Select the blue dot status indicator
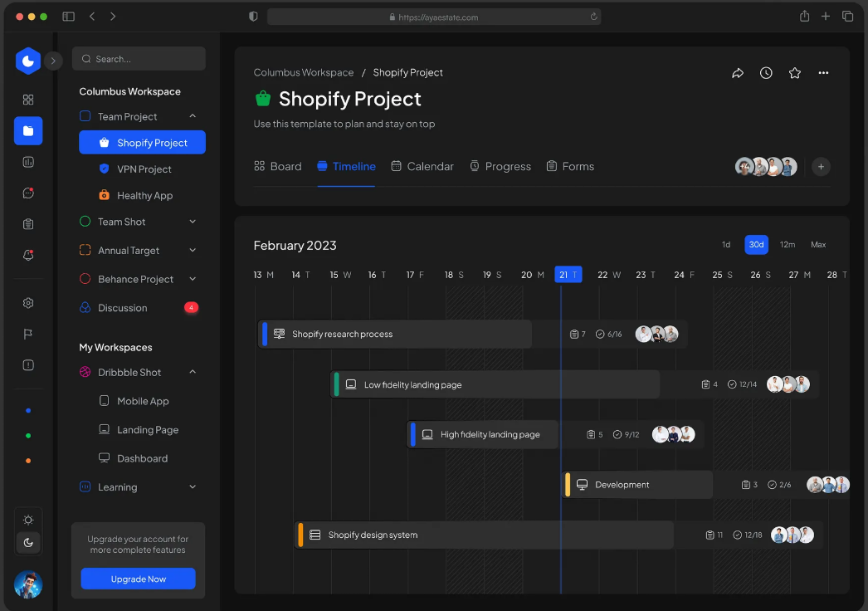This screenshot has height=611, width=868. pyautogui.click(x=28, y=410)
